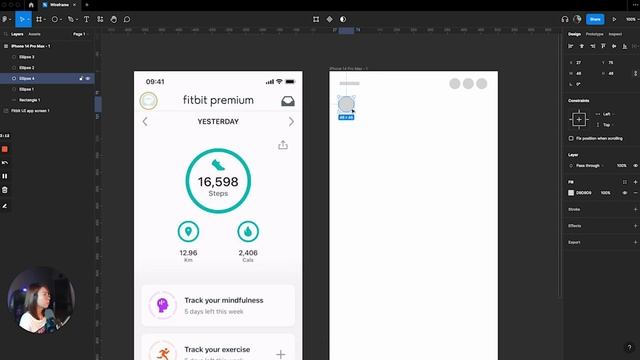This screenshot has width=640, height=360.
Task: Align selection to the left
Action: (571, 46)
